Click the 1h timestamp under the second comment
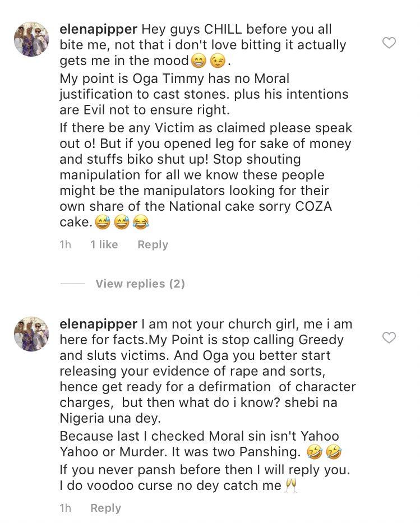The image size is (420, 523). coord(66,508)
